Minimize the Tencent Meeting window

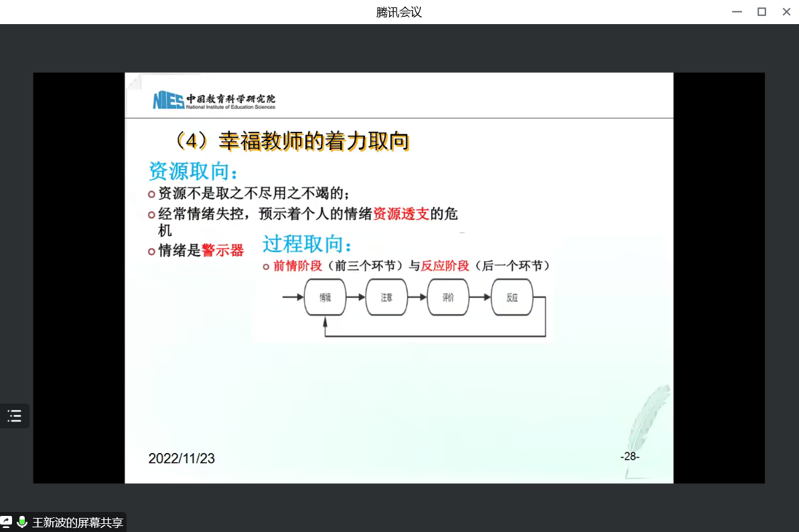(x=737, y=12)
